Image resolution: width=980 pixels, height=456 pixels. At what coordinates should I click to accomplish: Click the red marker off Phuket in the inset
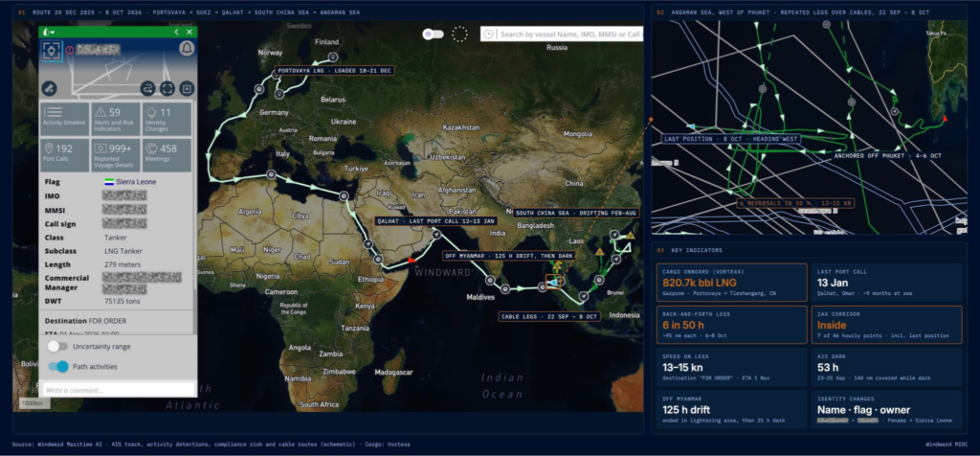(945, 118)
